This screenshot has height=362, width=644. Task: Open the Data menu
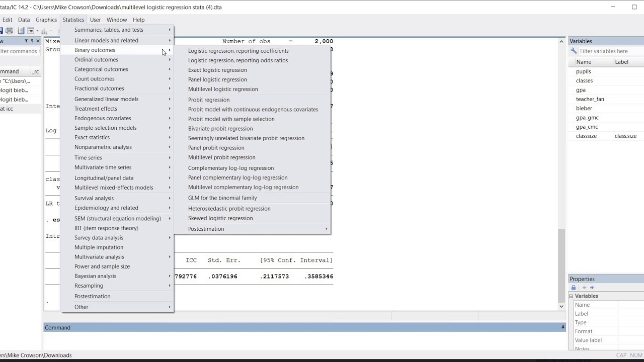click(x=24, y=20)
